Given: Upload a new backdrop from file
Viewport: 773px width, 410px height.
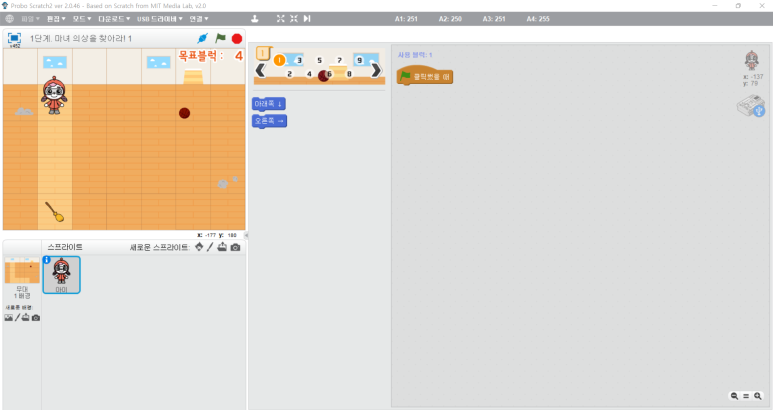Looking at the screenshot, I should [26, 318].
